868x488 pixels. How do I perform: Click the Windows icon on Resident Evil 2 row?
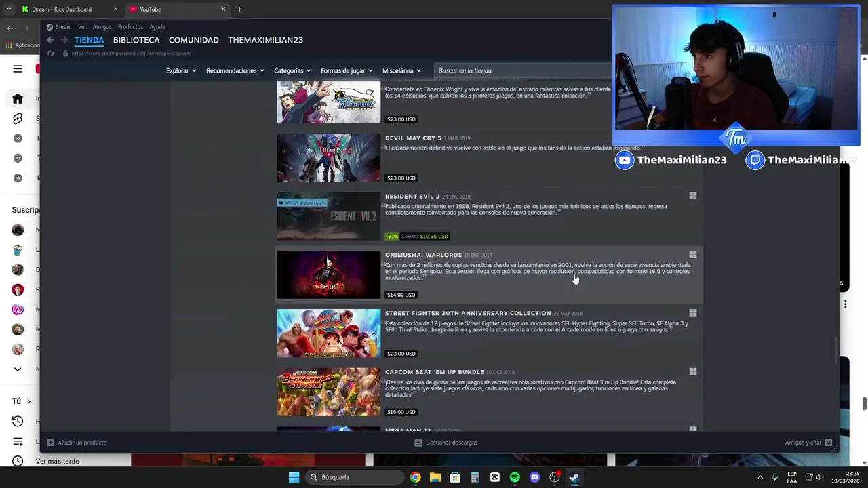pyautogui.click(x=692, y=196)
